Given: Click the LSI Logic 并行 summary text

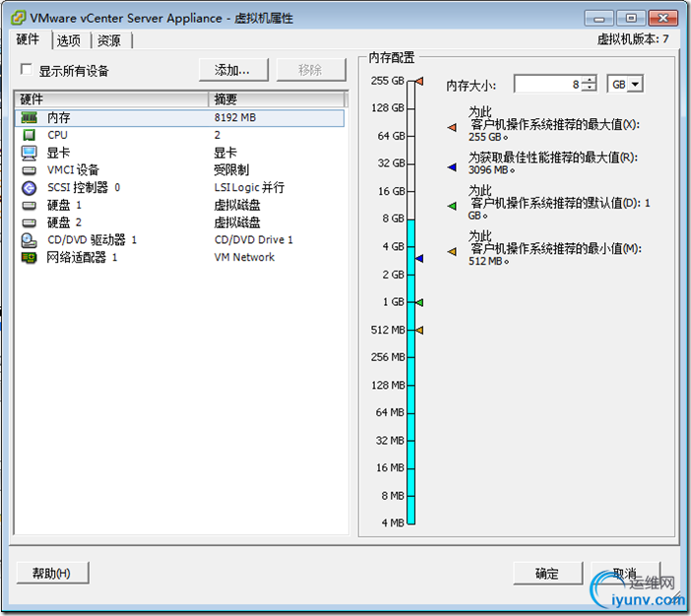Looking at the screenshot, I should tap(249, 188).
